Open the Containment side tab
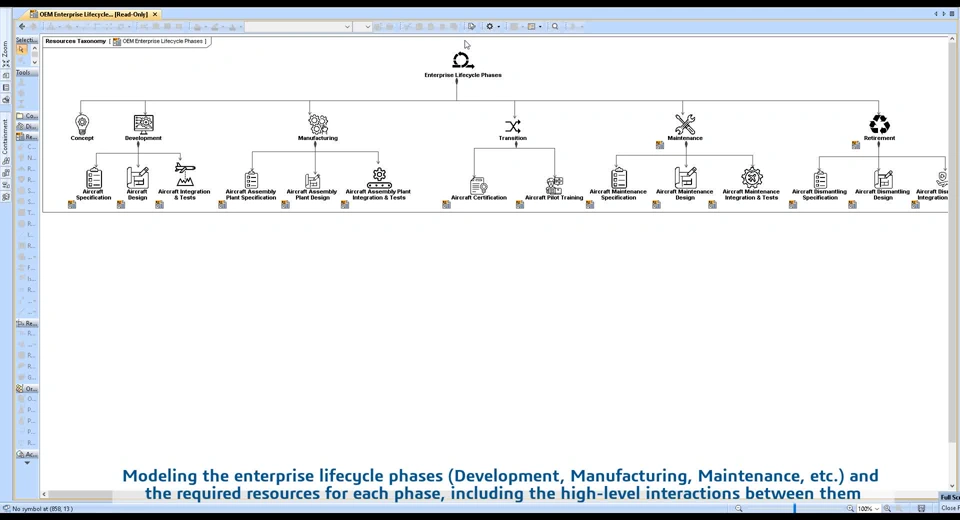Screen dimensions: 960x520 click(6, 137)
